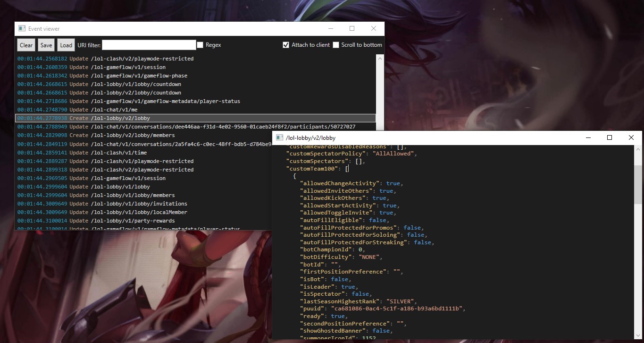Click the "firstPositionPreference" JSON line
The height and width of the screenshot is (343, 644).
tap(351, 272)
